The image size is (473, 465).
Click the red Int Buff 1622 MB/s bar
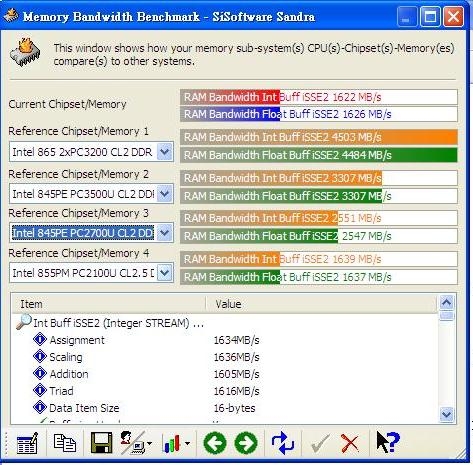click(x=319, y=97)
